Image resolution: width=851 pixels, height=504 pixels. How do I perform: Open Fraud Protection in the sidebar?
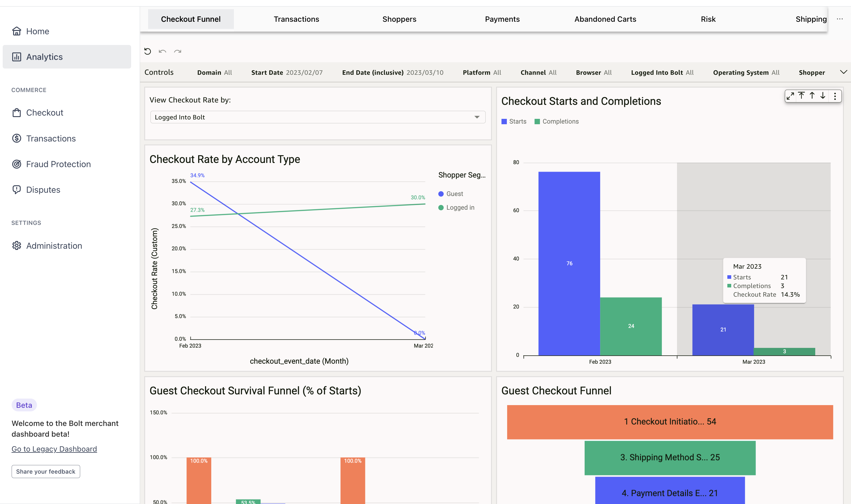[x=67, y=164]
